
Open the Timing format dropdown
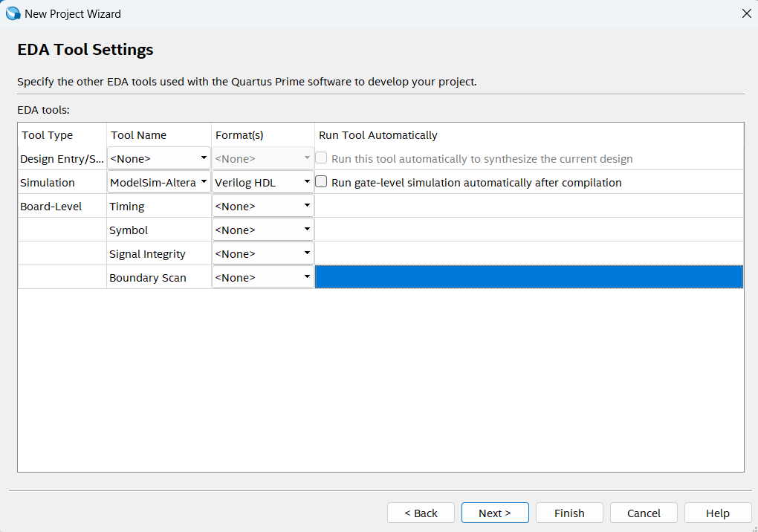pyautogui.click(x=263, y=206)
